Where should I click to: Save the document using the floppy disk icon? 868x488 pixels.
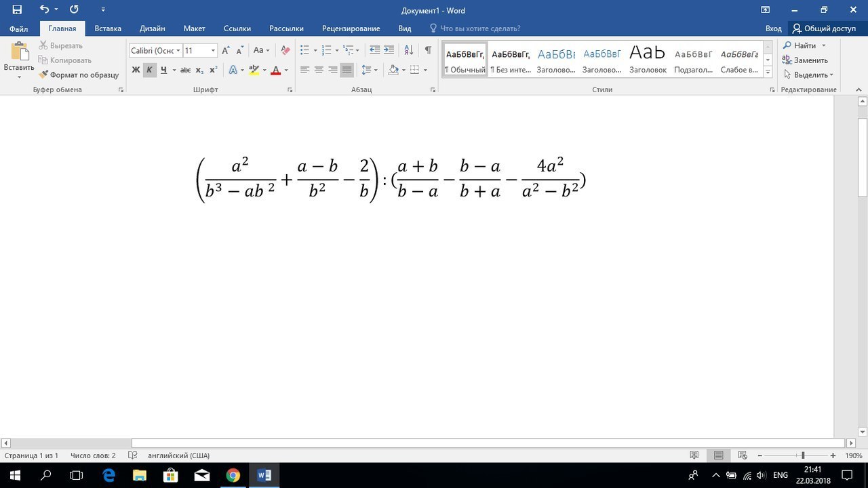[x=17, y=9]
